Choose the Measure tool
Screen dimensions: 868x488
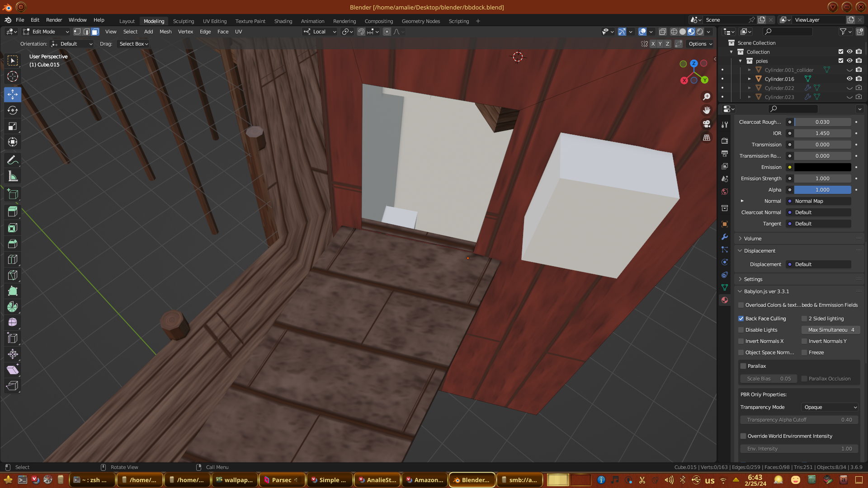click(13, 177)
